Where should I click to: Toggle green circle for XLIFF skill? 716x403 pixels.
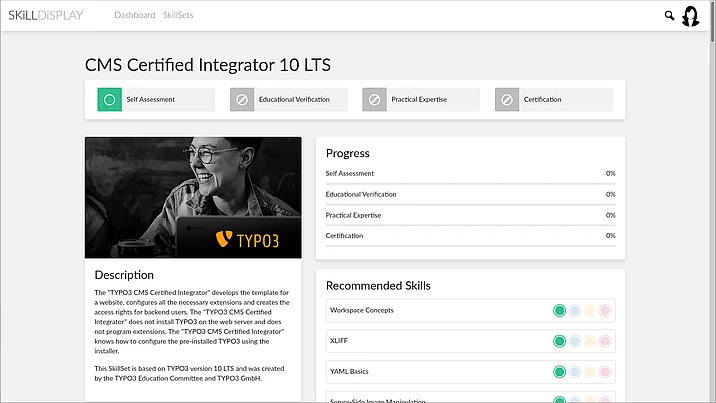click(560, 341)
